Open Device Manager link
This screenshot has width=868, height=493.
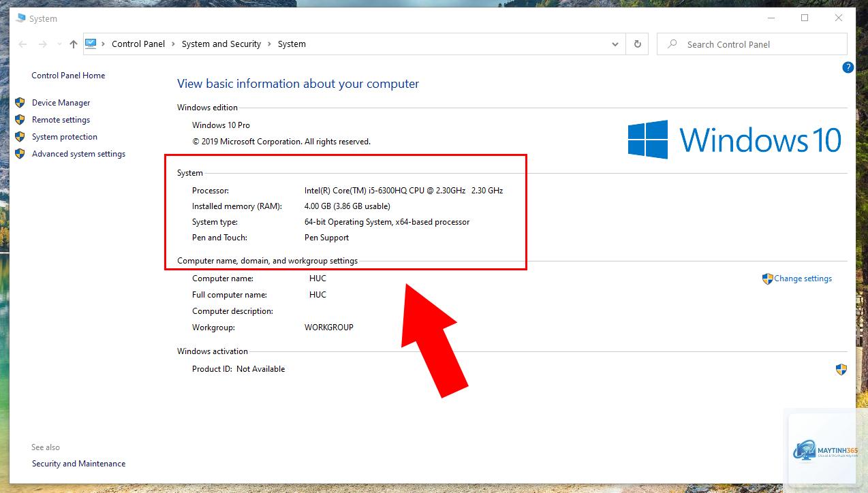tap(61, 103)
